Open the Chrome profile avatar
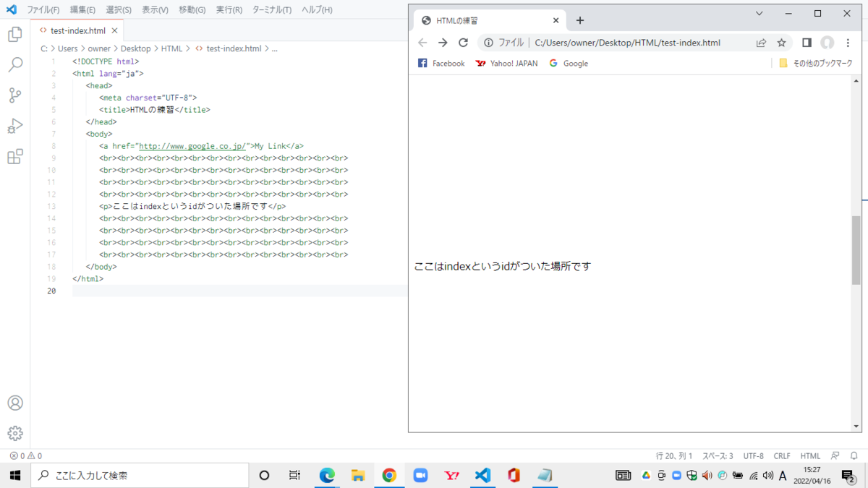Screen dimensions: 868x488 coord(827,43)
